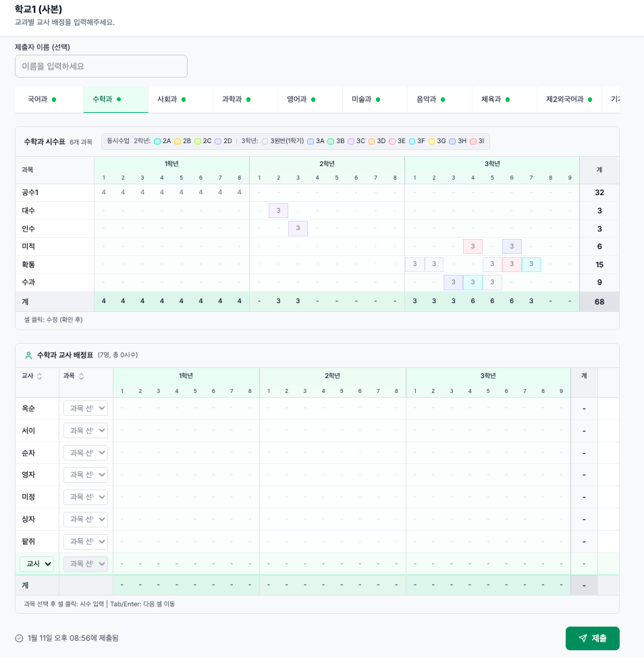Sort teacher table by 과목 column icon
The height and width of the screenshot is (657, 644).
(81, 376)
